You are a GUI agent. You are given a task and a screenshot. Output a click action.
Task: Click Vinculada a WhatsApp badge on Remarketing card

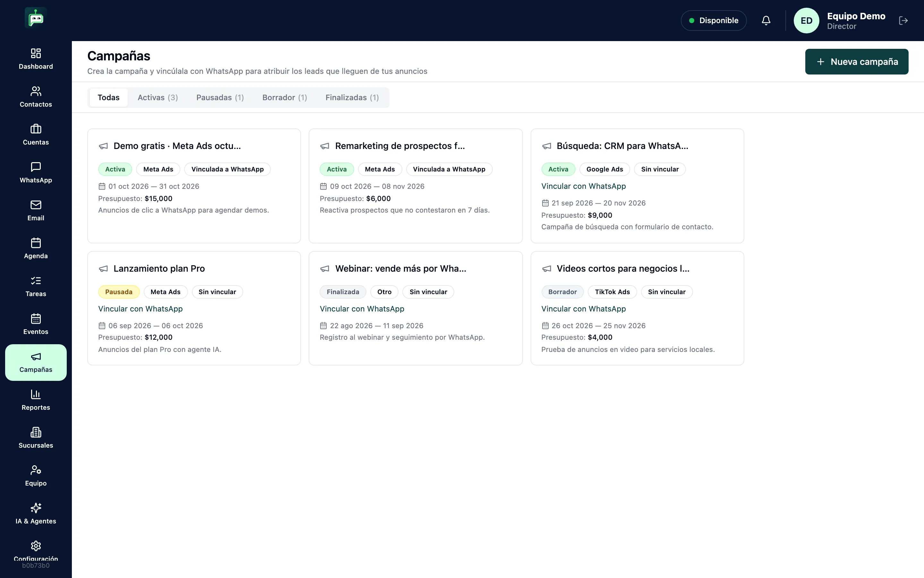449,169
